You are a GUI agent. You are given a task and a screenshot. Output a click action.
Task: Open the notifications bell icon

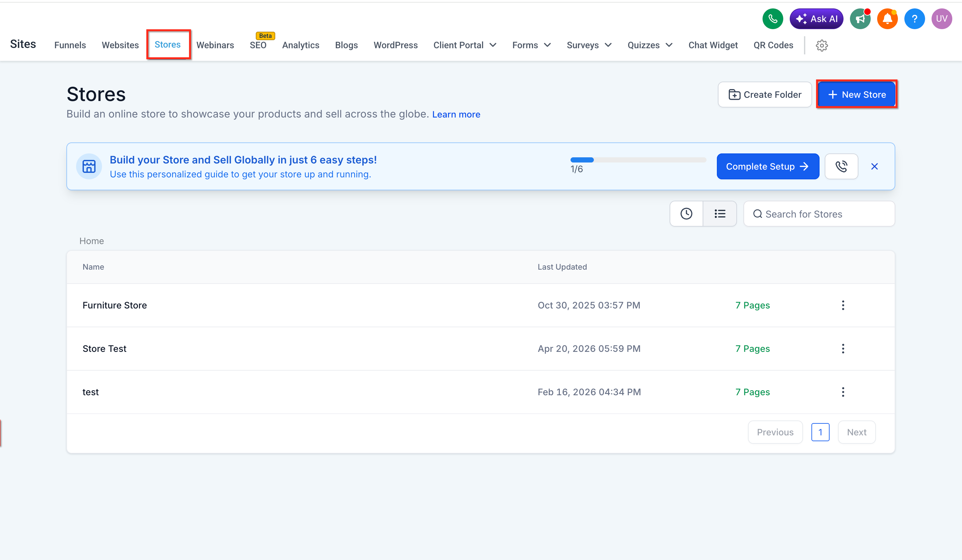click(887, 19)
